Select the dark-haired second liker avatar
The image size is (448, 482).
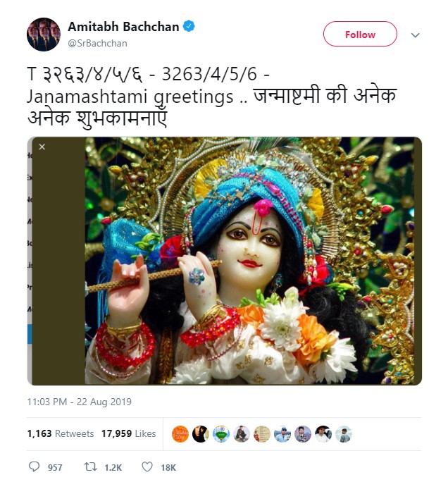201,434
